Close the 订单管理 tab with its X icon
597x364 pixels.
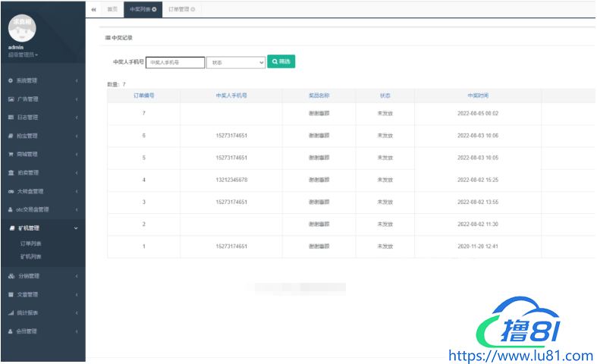point(193,9)
